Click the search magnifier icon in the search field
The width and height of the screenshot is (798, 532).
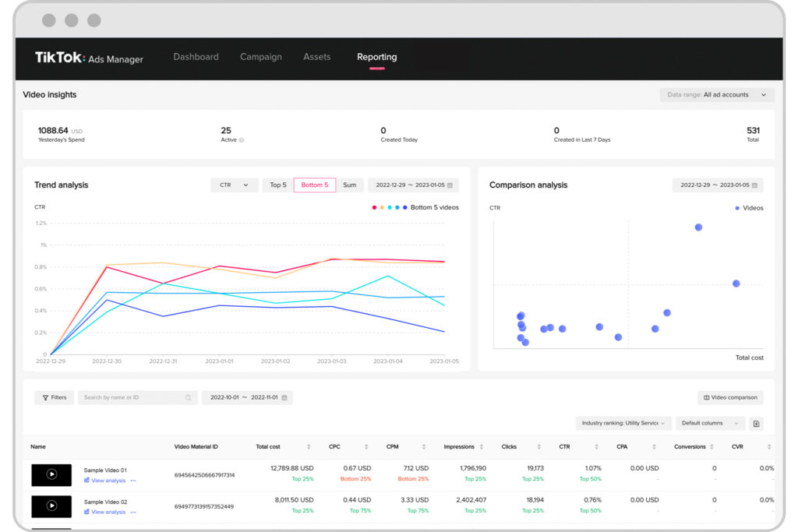(188, 397)
